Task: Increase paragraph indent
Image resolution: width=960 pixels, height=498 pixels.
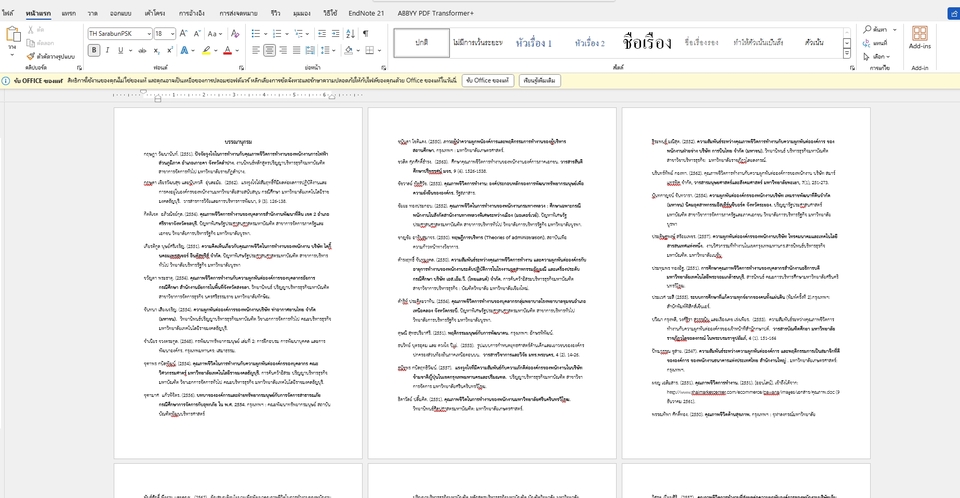Action: point(336,34)
